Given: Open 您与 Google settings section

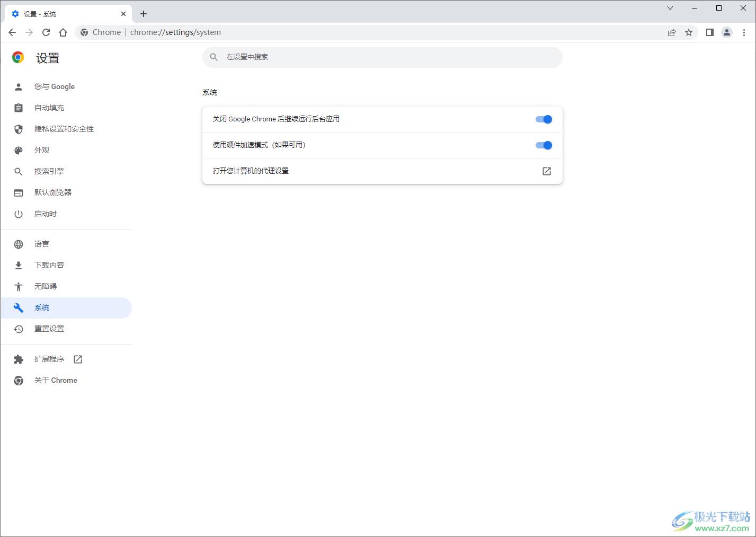Looking at the screenshot, I should coord(66,86).
